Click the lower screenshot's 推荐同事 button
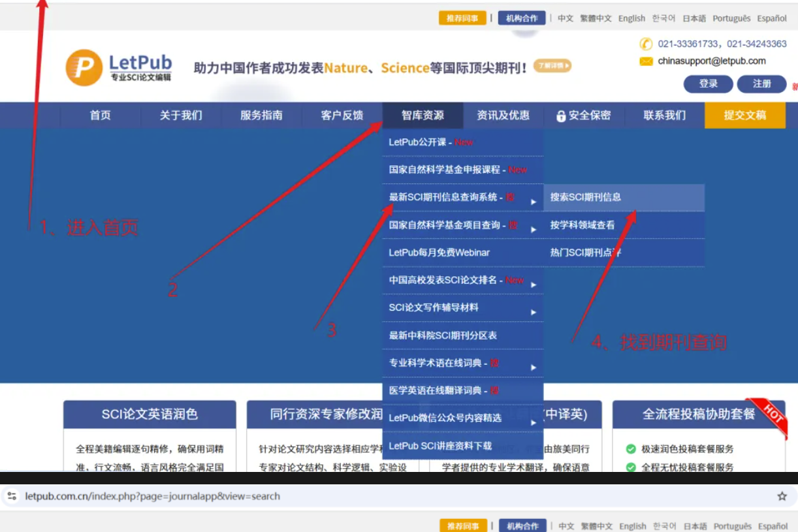Screen dimensions: 798x532 pos(463,526)
